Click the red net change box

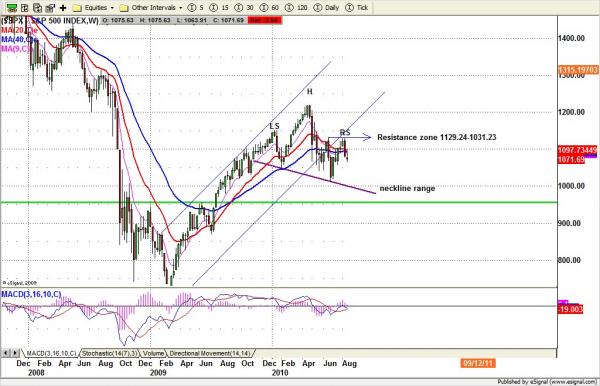[265, 20]
